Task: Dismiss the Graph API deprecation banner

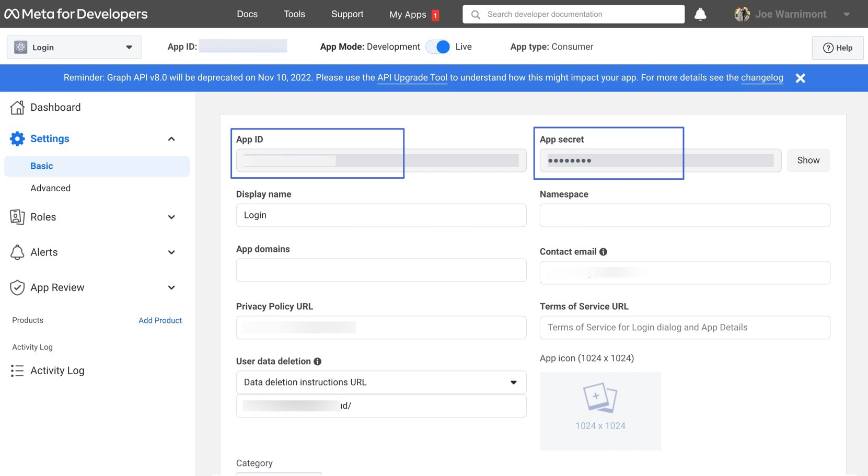Action: point(800,77)
